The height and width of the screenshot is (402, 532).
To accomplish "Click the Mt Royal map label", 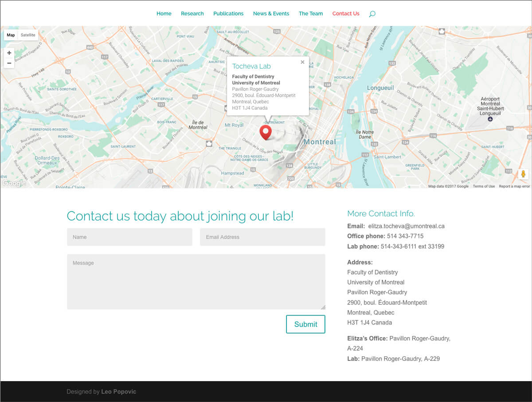I will 234,125.
